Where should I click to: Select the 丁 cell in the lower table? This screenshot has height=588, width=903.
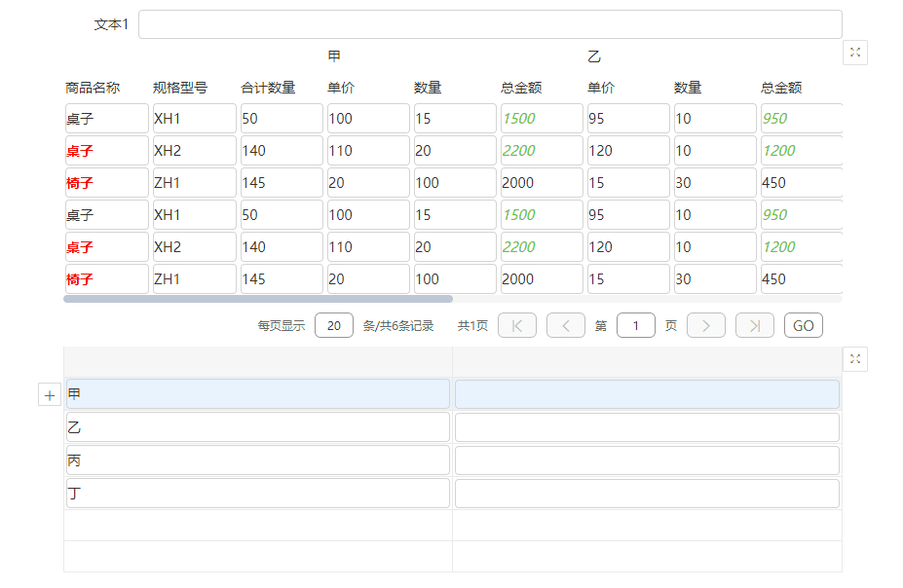point(258,493)
